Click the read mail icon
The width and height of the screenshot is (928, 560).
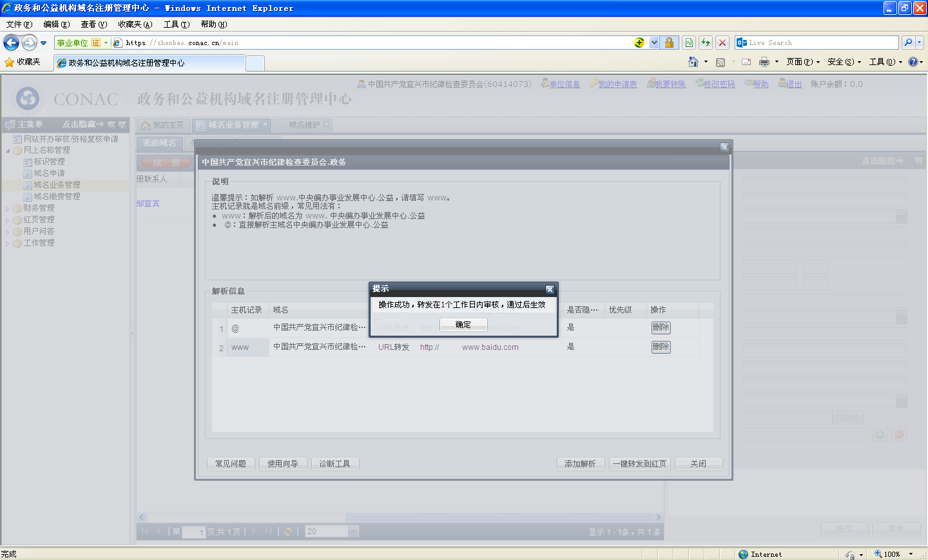tap(746, 62)
